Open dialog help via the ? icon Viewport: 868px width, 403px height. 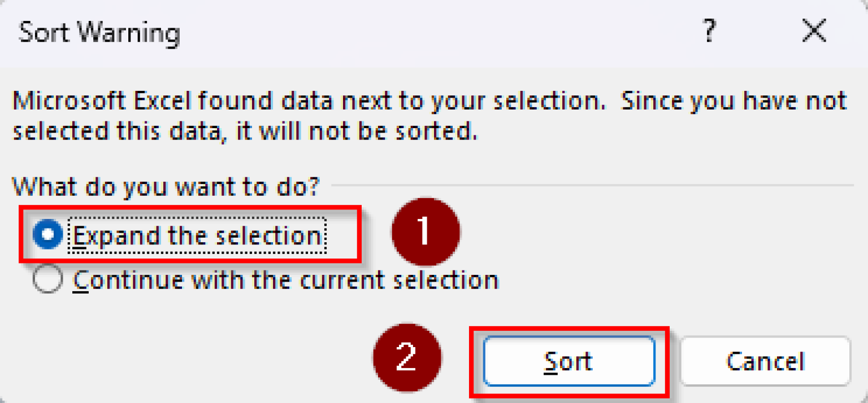[709, 32]
